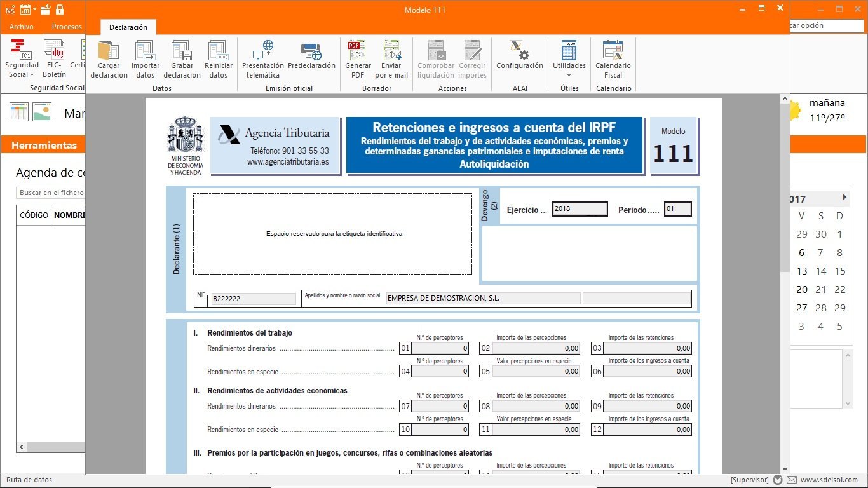Image resolution: width=868 pixels, height=488 pixels.
Task: Click the picture view icon in main window
Action: click(x=42, y=112)
